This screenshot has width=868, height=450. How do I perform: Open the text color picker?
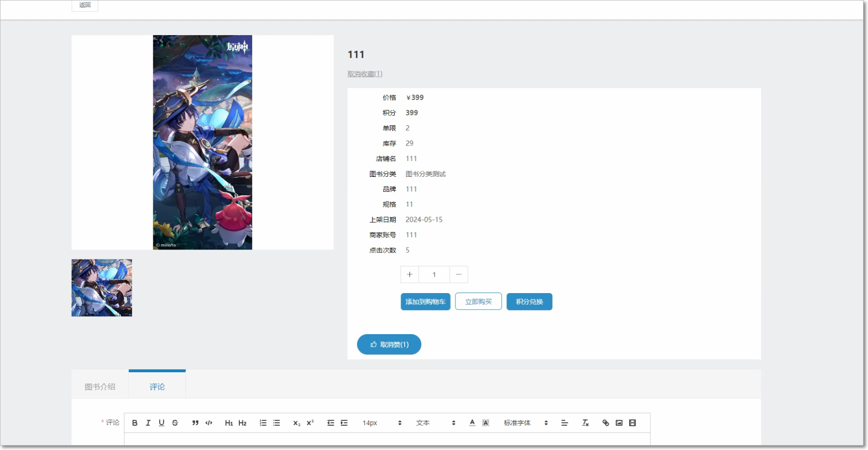coord(472,423)
